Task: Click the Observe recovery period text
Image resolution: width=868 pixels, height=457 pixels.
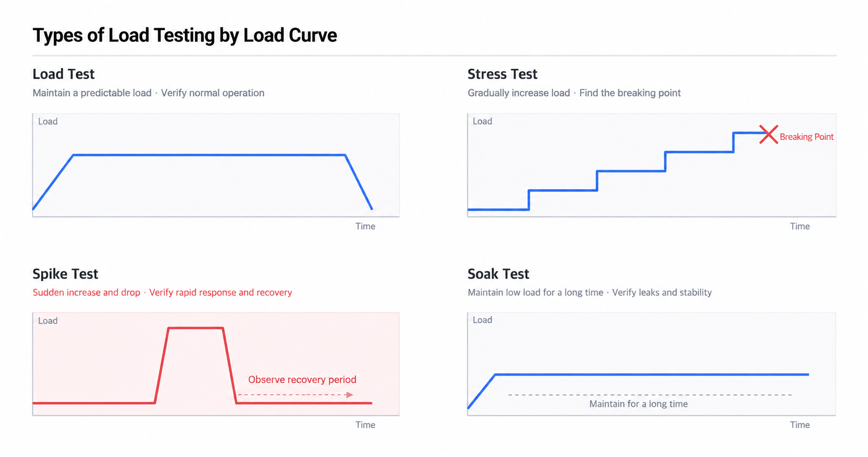Action: 302,380
